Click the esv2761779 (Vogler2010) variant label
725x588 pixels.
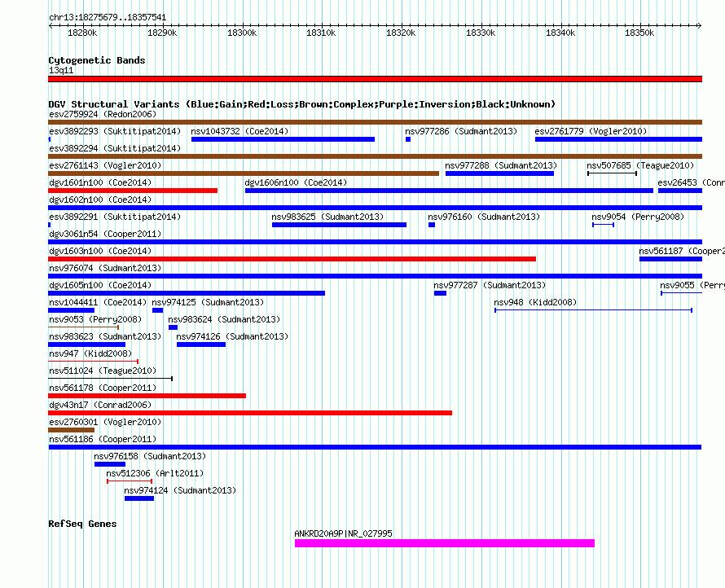pos(591,131)
